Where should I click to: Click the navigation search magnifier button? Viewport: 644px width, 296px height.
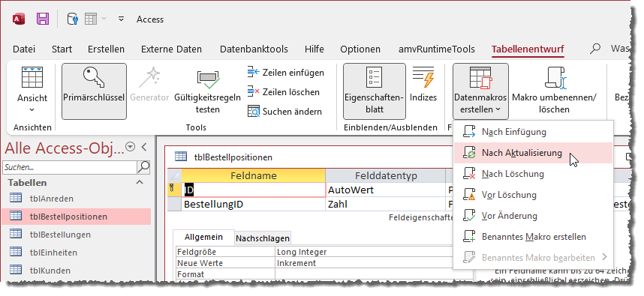[x=143, y=167]
